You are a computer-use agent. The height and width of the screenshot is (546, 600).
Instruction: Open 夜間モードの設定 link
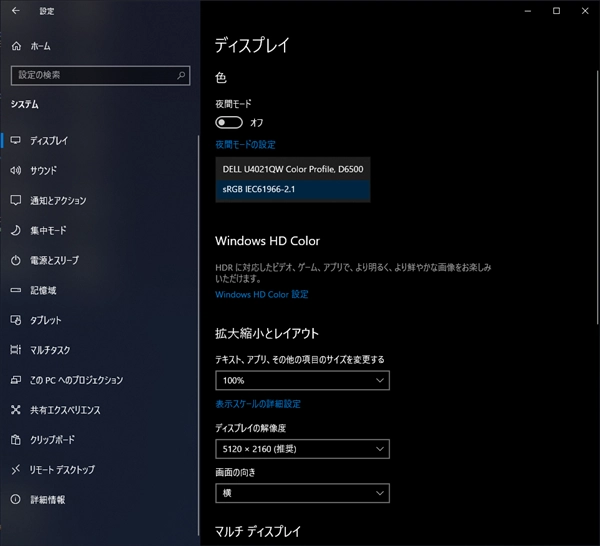pyautogui.click(x=245, y=145)
